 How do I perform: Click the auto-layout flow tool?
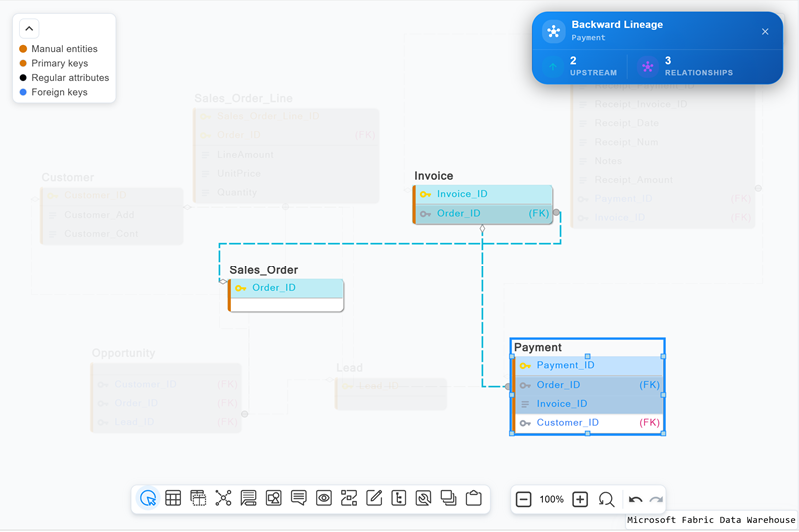click(x=349, y=498)
